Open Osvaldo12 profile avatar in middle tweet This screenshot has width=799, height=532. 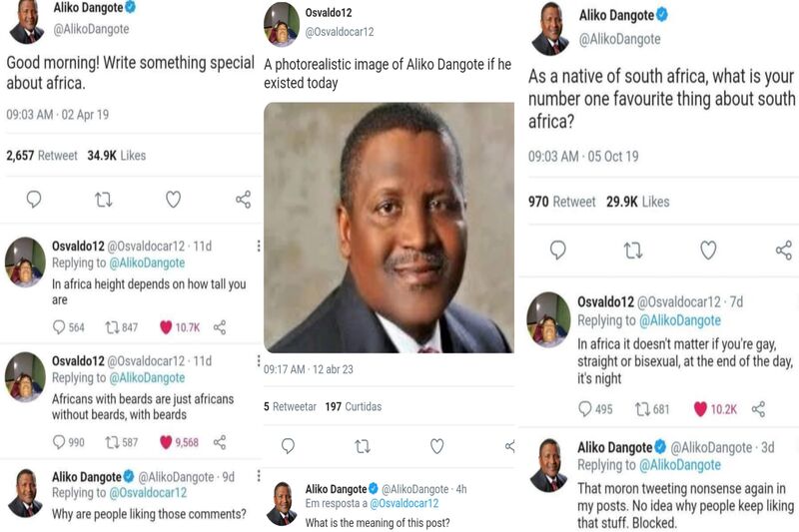[282, 24]
